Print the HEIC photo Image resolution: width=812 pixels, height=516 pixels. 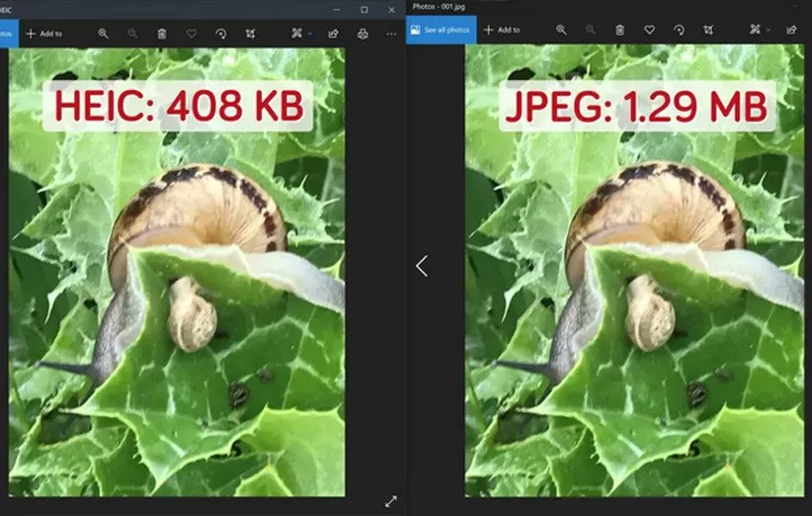363,34
